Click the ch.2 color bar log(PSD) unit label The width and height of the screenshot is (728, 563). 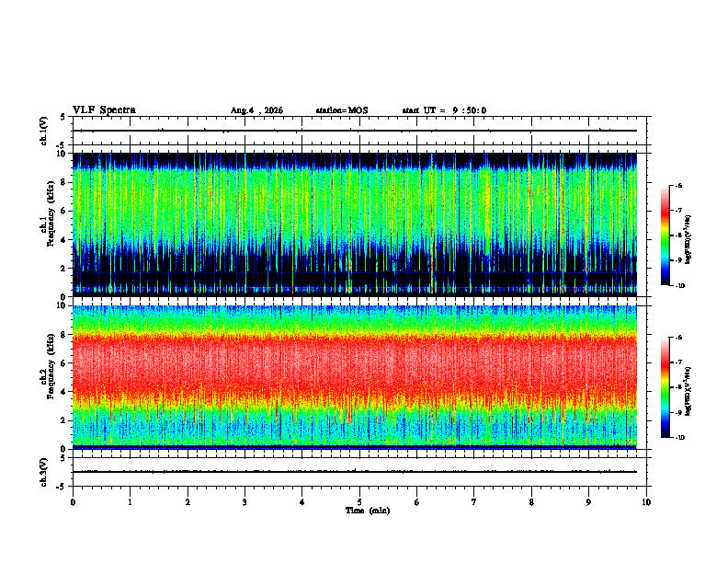tap(688, 391)
